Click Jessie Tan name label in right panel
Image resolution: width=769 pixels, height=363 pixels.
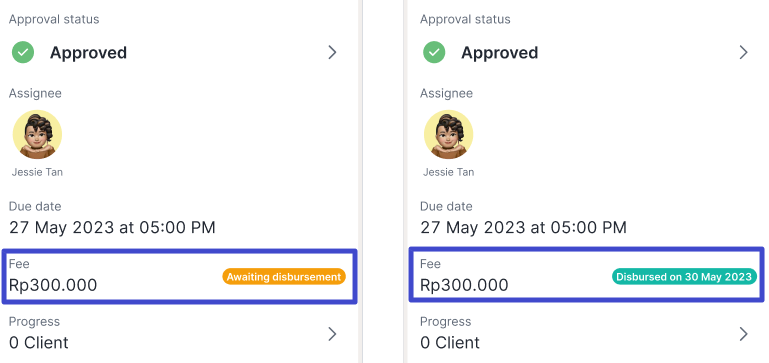coord(448,172)
